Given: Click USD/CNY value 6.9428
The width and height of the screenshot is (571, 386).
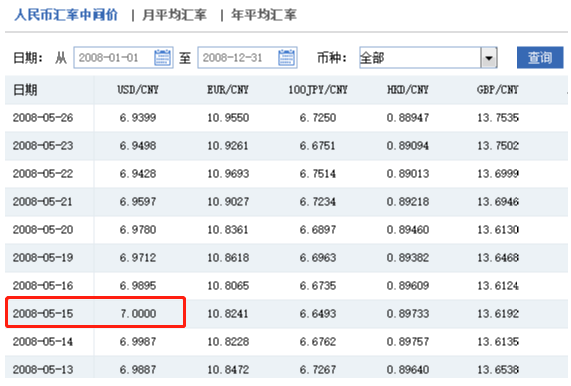Looking at the screenshot, I should coord(138,174).
